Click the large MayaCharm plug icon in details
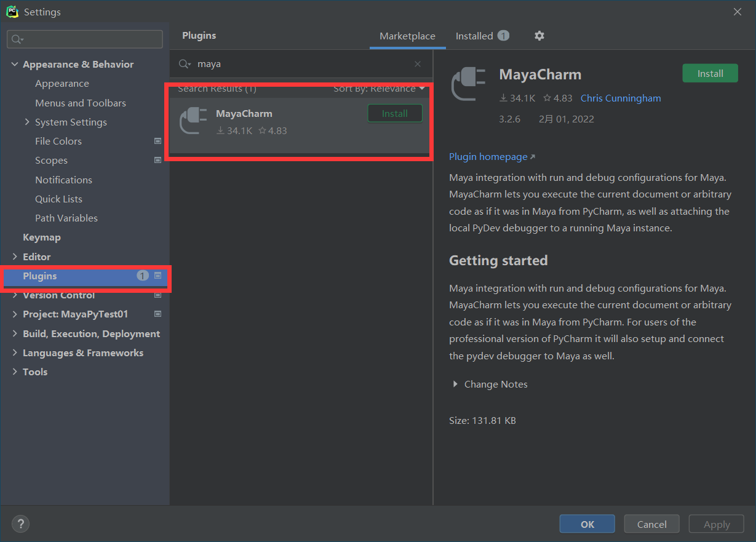 469,84
